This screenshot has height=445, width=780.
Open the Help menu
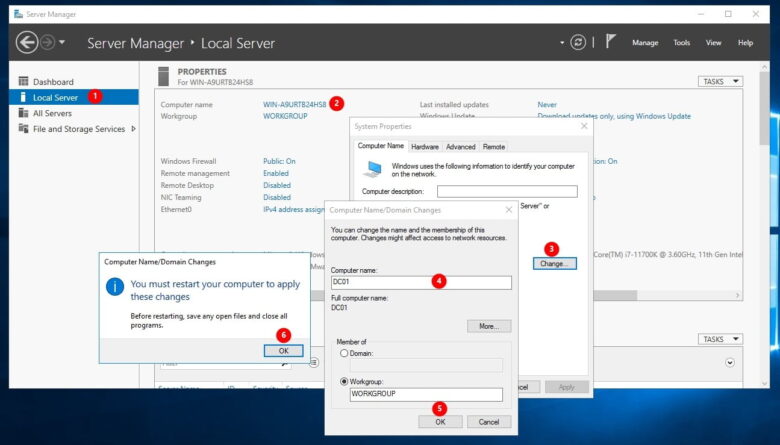[x=745, y=43]
